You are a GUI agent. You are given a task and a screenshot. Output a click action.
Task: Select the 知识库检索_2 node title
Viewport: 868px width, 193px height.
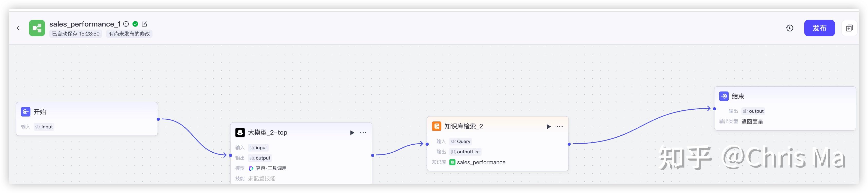point(464,126)
